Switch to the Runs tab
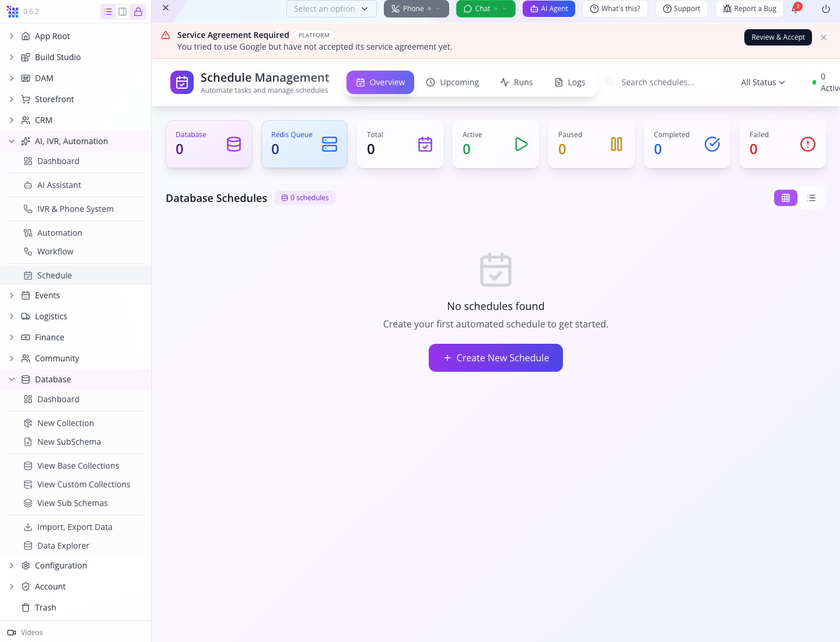The image size is (840, 642). [516, 82]
